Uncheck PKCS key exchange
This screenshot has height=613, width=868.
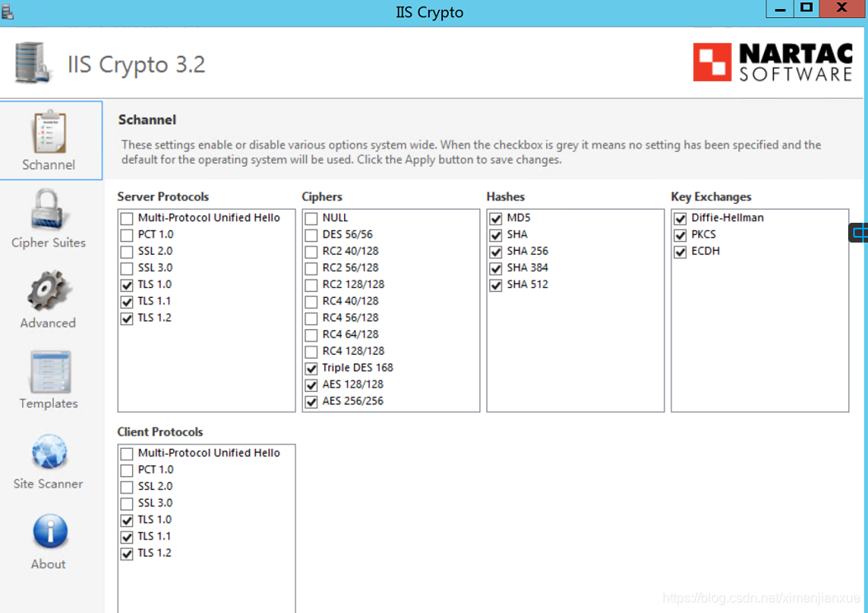(680, 235)
